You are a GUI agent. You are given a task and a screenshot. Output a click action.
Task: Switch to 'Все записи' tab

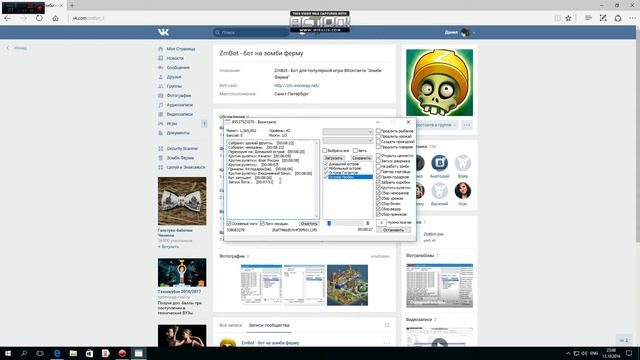coord(231,325)
